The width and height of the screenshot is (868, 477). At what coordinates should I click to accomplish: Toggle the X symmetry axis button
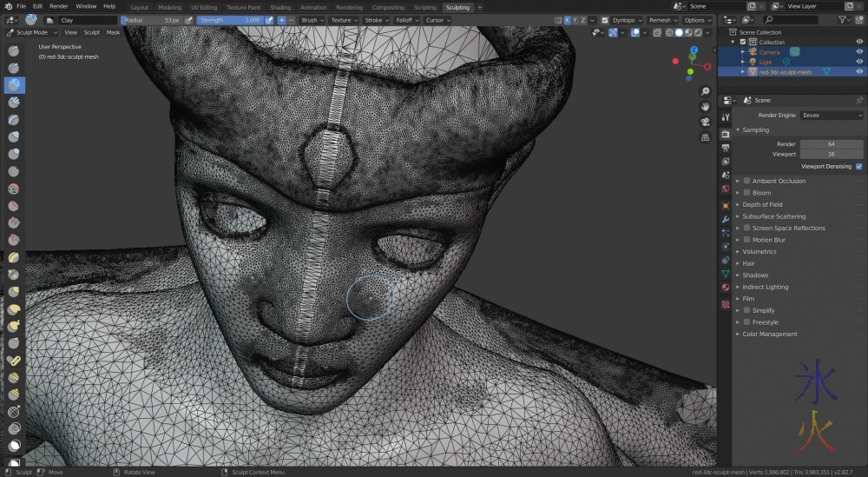[569, 20]
